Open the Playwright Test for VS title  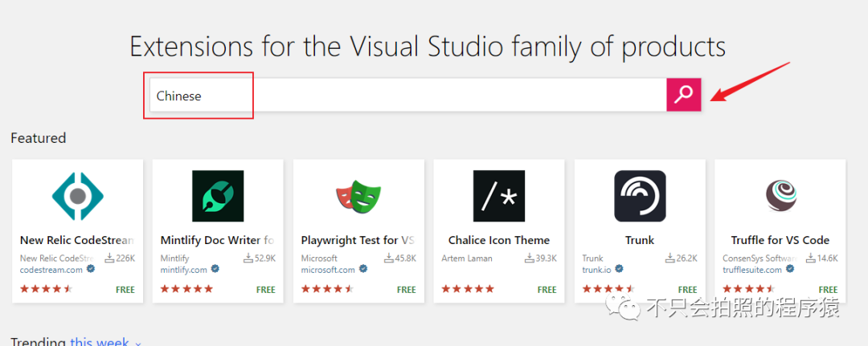(358, 240)
